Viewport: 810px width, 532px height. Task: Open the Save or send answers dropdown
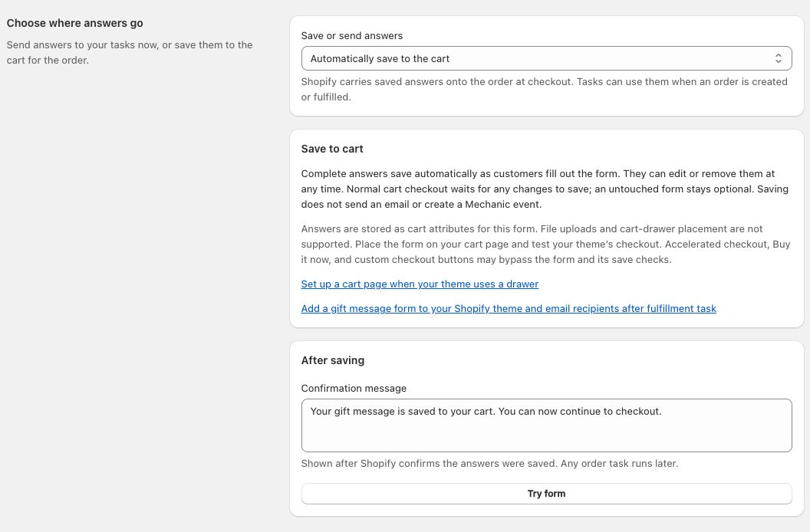(x=547, y=58)
